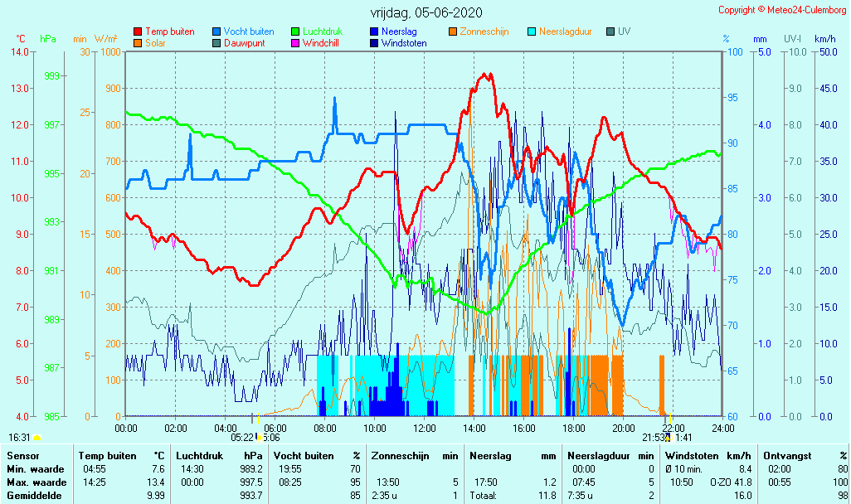Screen dimensions: 851x504
Task: Click the green Luchtdruk legend square
Action: click(x=295, y=31)
